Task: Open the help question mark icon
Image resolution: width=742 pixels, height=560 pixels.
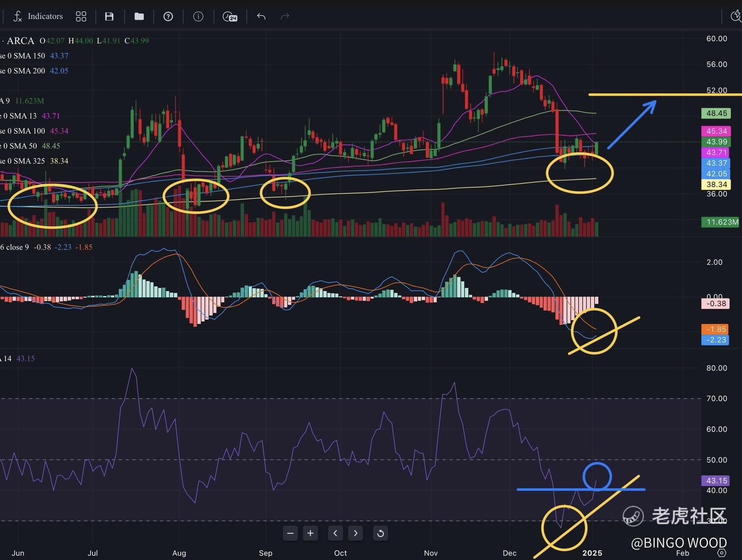Action: coord(168,16)
